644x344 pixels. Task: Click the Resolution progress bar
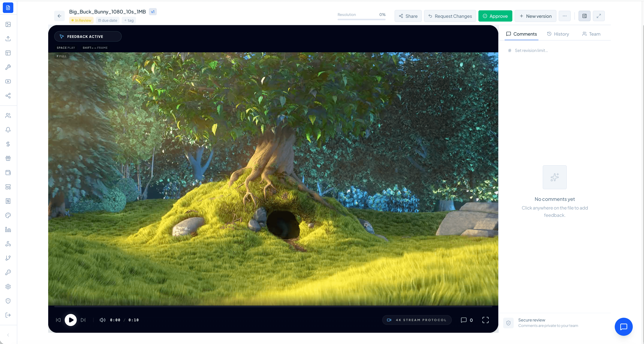(362, 19)
